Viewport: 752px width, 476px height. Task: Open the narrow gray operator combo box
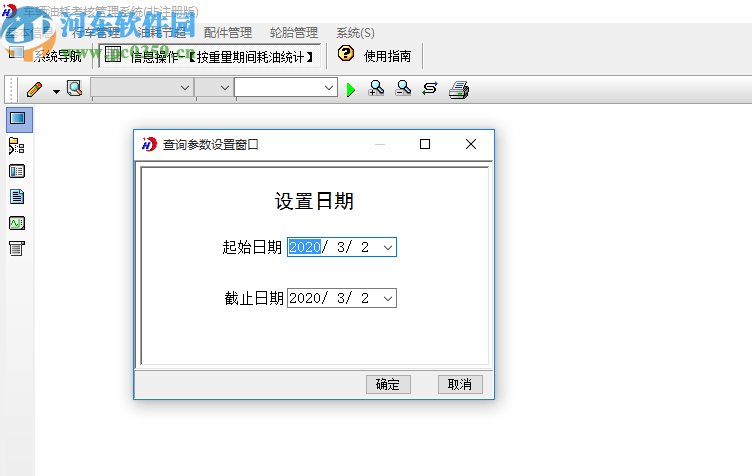pos(215,88)
